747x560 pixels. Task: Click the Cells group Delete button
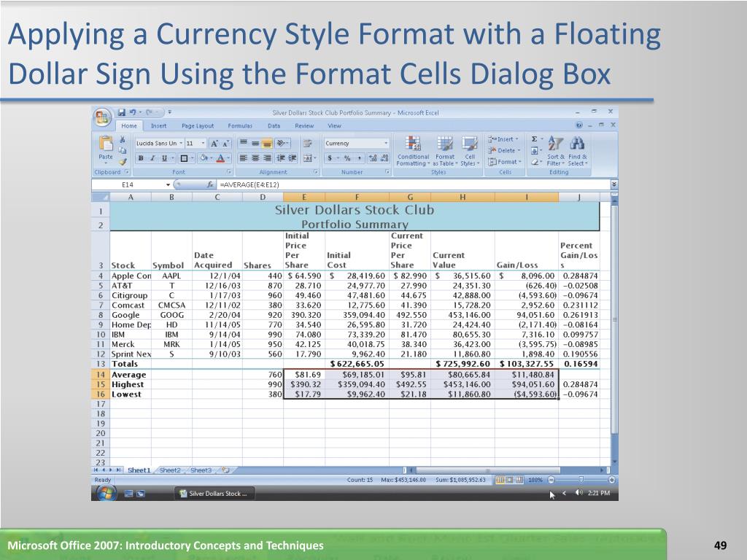pyautogui.click(x=503, y=150)
